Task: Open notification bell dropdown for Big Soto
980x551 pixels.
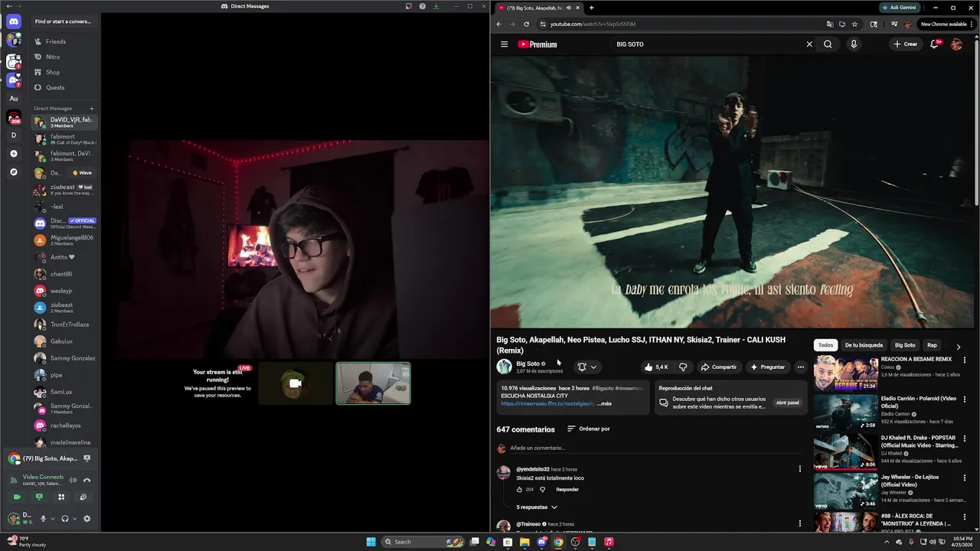Action: tap(587, 367)
